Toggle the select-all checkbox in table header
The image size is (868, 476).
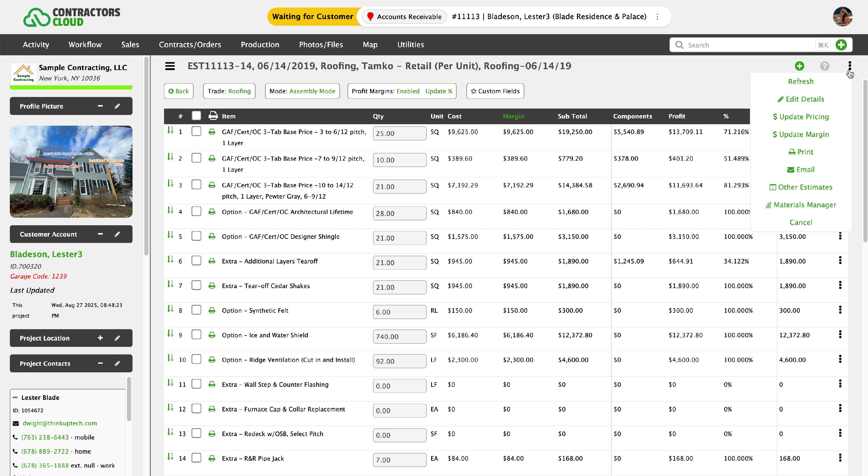coord(196,116)
